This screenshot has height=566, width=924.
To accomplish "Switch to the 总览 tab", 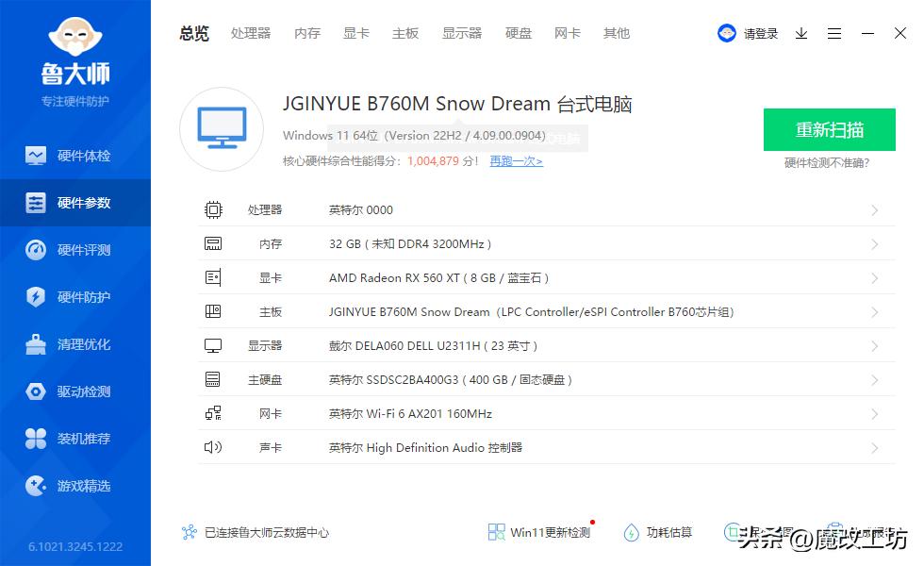I will [193, 33].
